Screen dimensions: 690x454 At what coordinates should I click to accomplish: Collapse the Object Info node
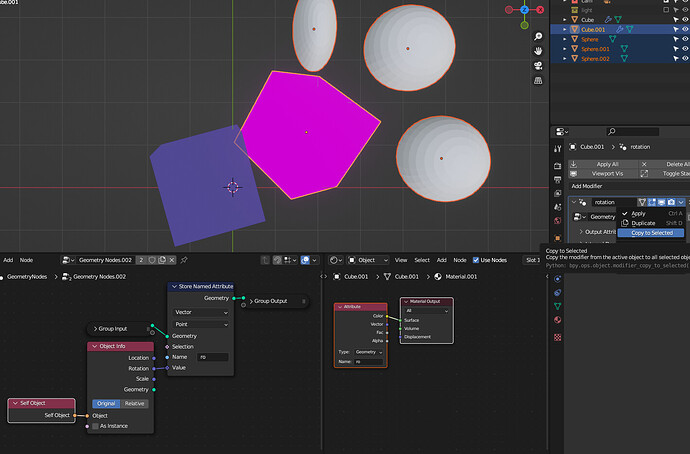click(94, 346)
